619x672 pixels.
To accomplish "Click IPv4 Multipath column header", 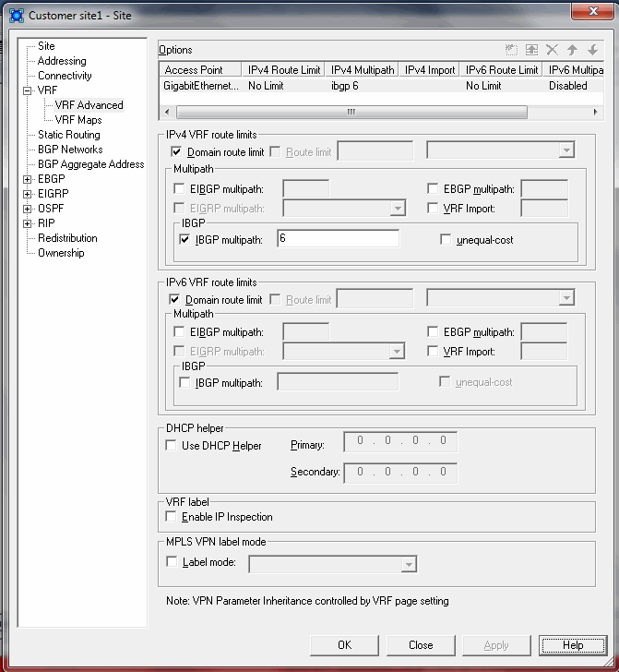I will tap(362, 70).
